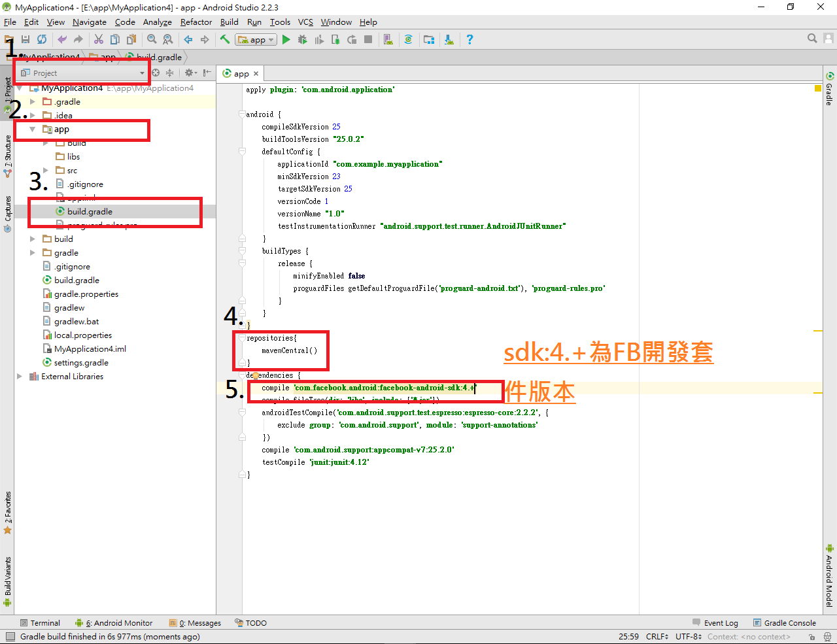This screenshot has width=837, height=644.
Task: Close the app editor tab
Action: pyautogui.click(x=256, y=74)
